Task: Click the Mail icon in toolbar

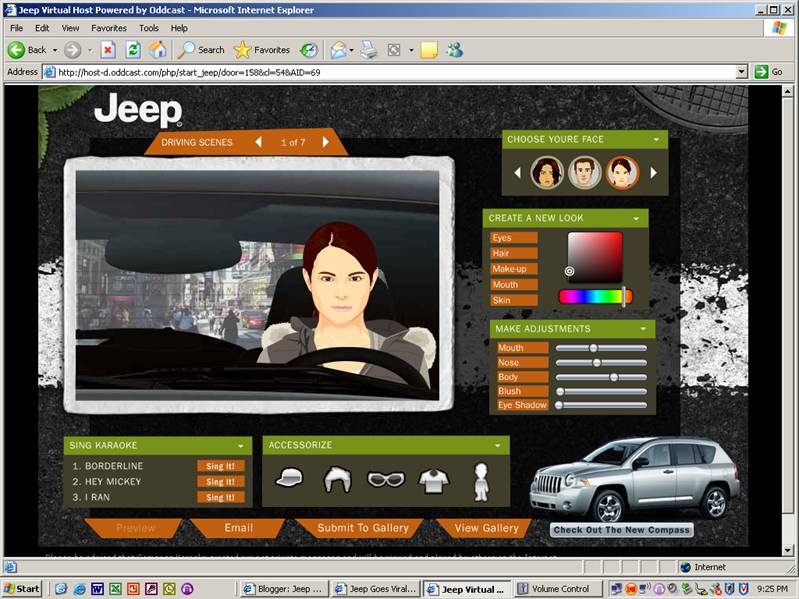Action: click(338, 50)
